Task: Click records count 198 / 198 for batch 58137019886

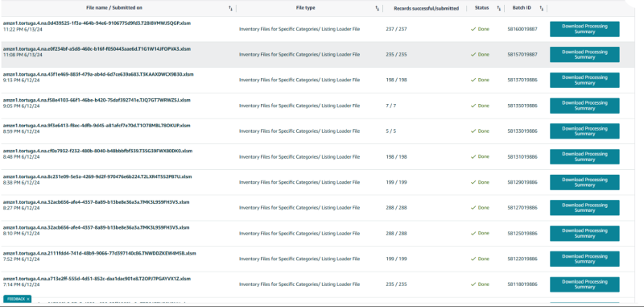Action: pos(396,80)
